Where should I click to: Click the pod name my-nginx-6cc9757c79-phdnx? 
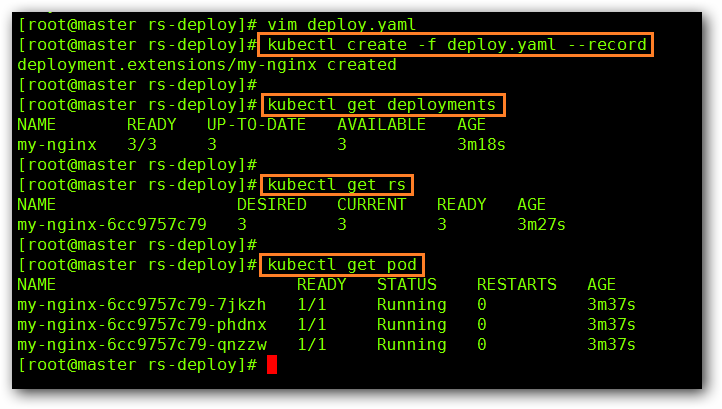(x=142, y=325)
